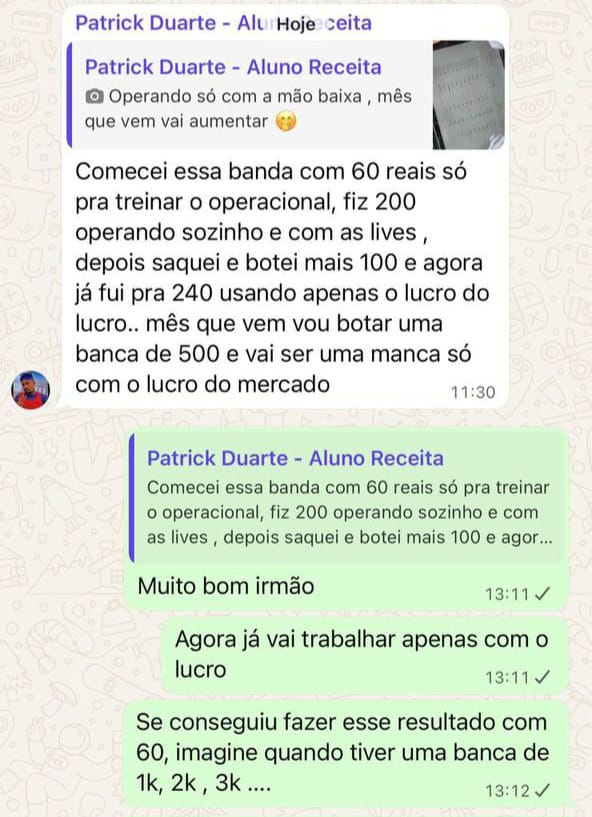Select the 'Muito bom irmão' reply

coord(226,586)
